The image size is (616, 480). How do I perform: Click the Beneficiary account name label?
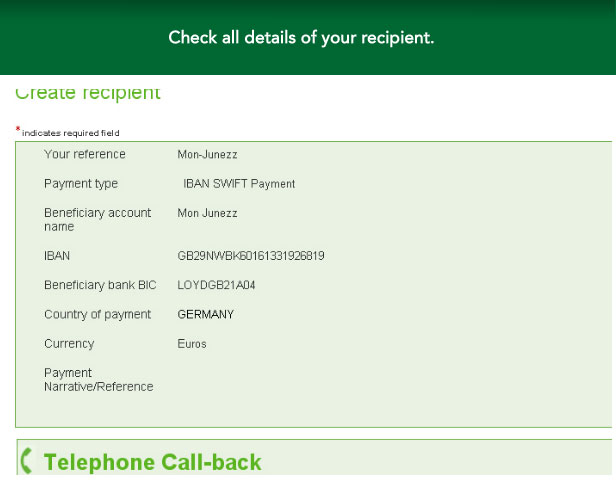point(97,220)
